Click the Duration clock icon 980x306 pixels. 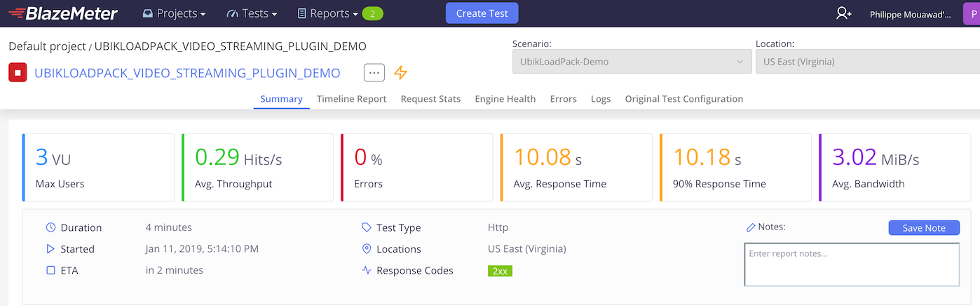click(x=50, y=227)
